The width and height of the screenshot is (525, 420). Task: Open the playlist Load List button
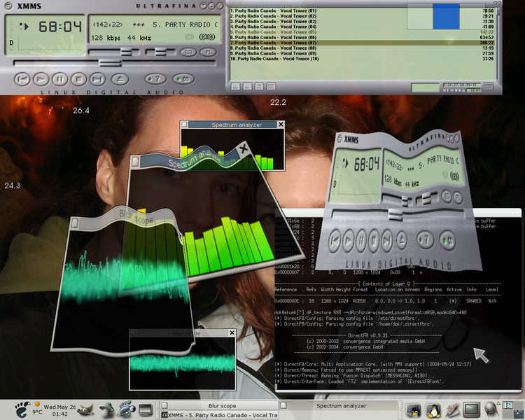pyautogui.click(x=489, y=86)
